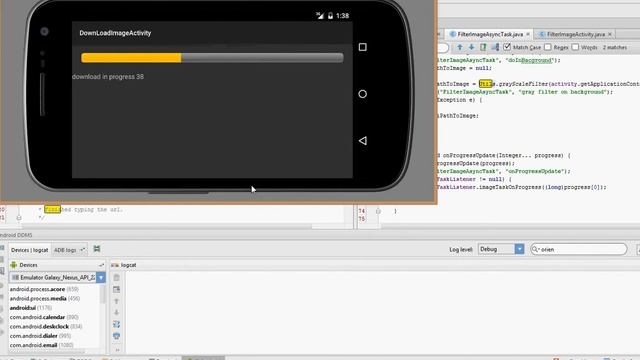Select com.android.dialer process
640x360 pixels.
[x=40, y=336]
